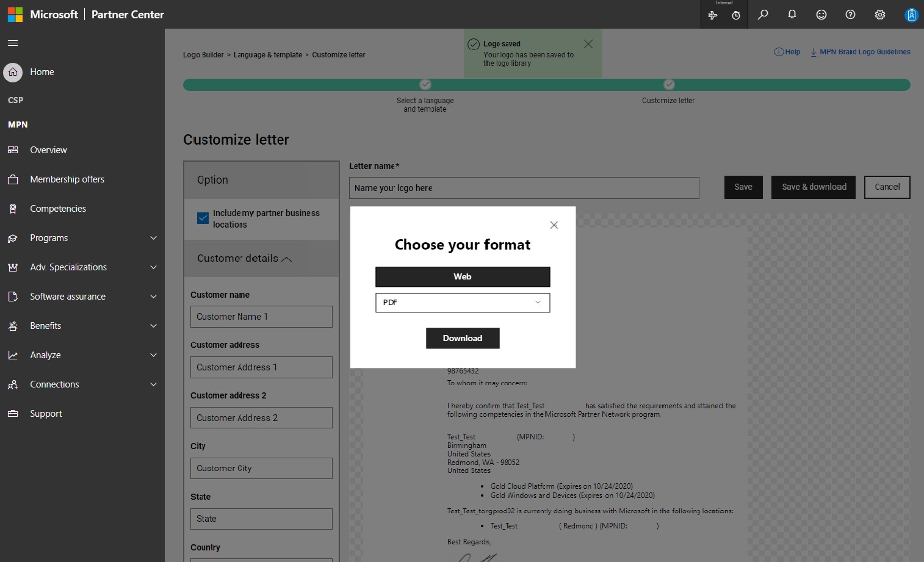The image size is (924, 562).
Task: Click the airplane icon in the top bar
Action: pos(713,15)
